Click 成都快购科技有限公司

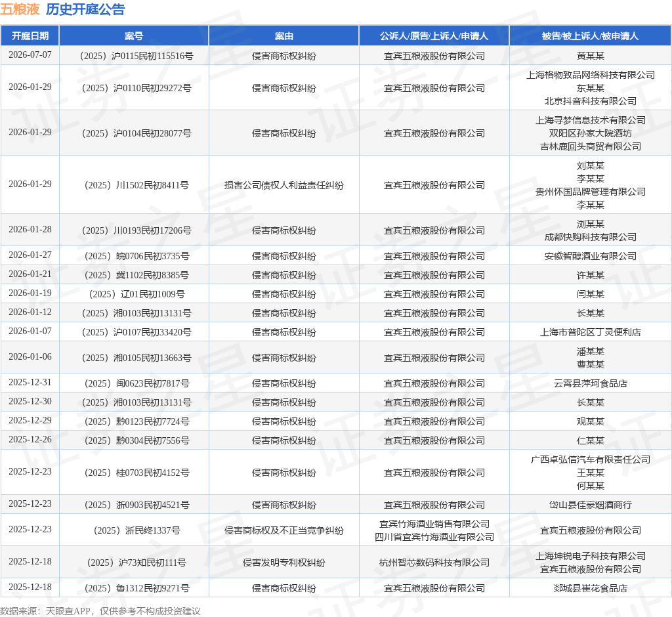coord(590,237)
